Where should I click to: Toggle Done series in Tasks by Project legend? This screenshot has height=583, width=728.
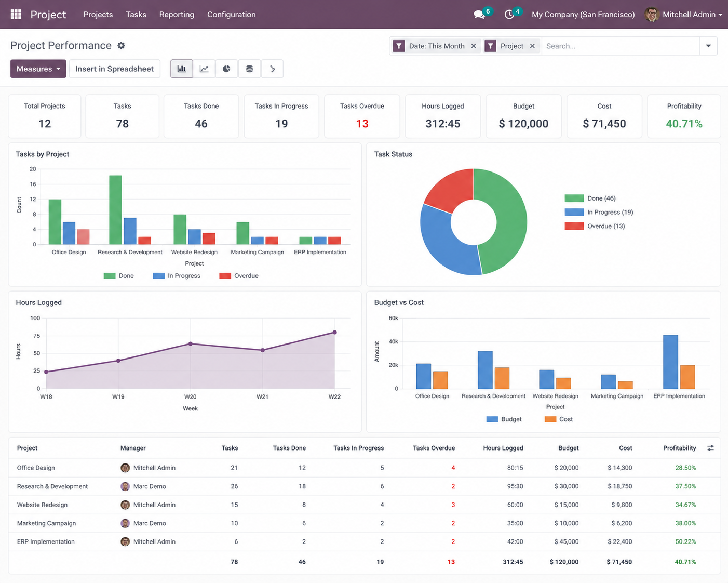(119, 276)
